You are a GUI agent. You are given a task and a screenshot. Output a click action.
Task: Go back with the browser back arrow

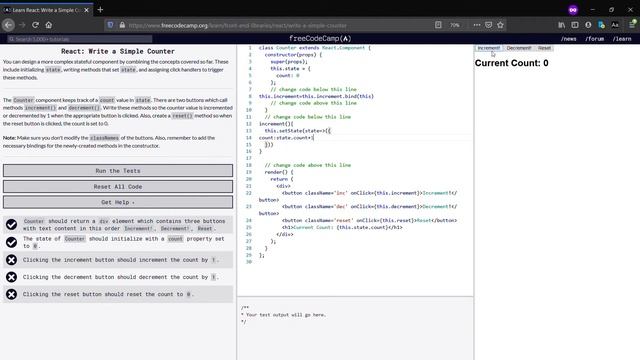click(9, 25)
